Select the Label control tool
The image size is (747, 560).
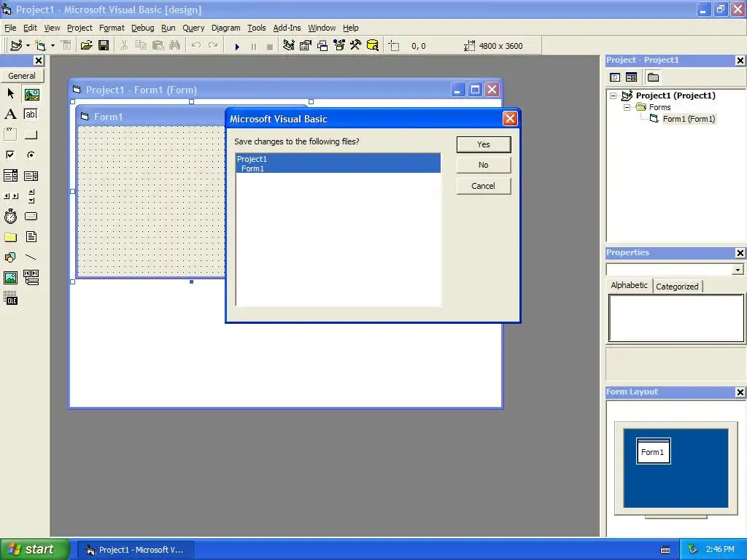pyautogui.click(x=10, y=114)
